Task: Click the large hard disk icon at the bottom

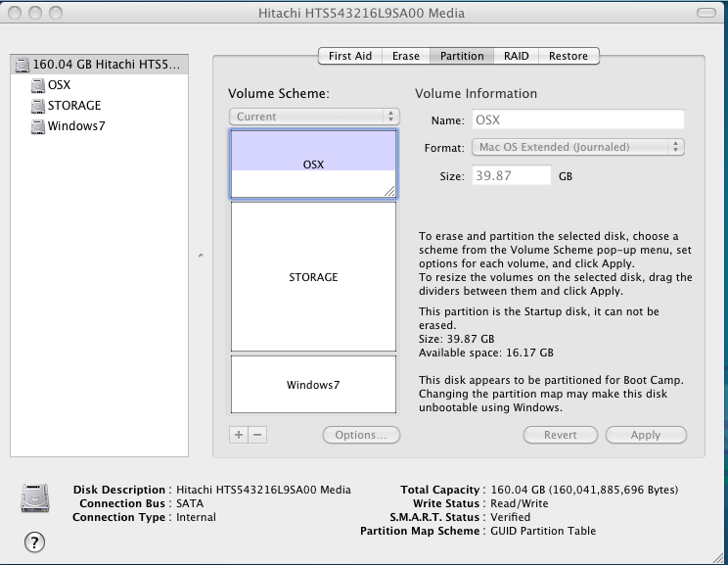Action: click(x=35, y=497)
